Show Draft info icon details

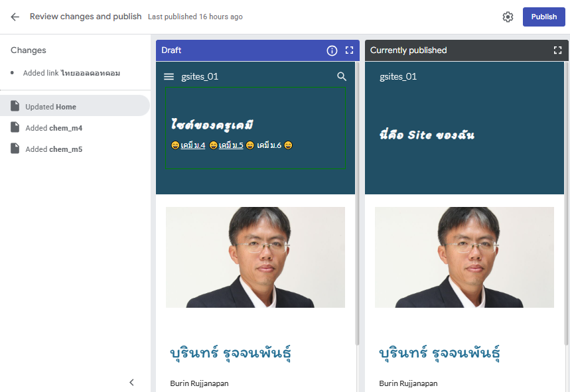332,50
